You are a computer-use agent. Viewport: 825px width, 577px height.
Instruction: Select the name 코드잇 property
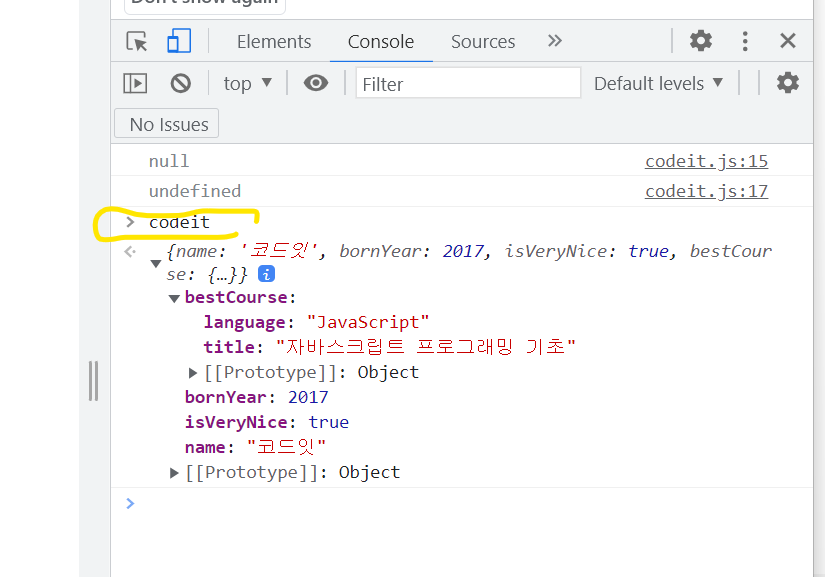255,447
